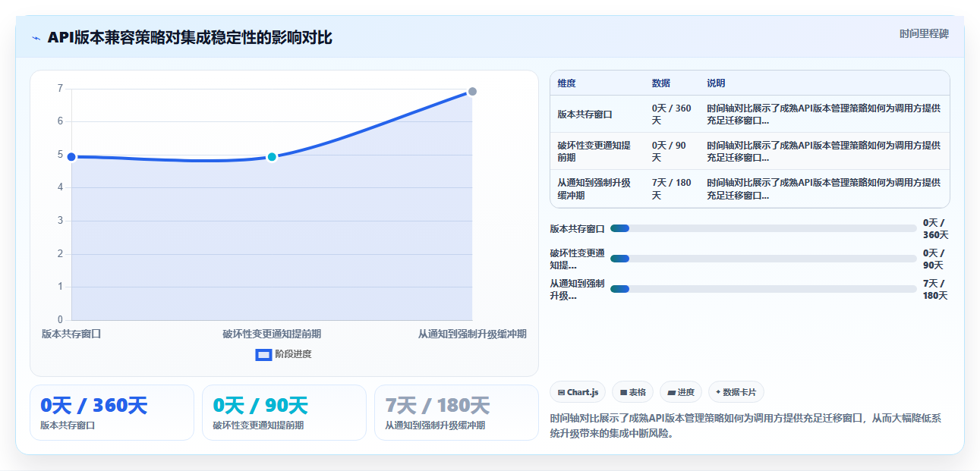Click the 0天 / 90天 data card
Screen dimensions: 980x471
[x=284, y=413]
